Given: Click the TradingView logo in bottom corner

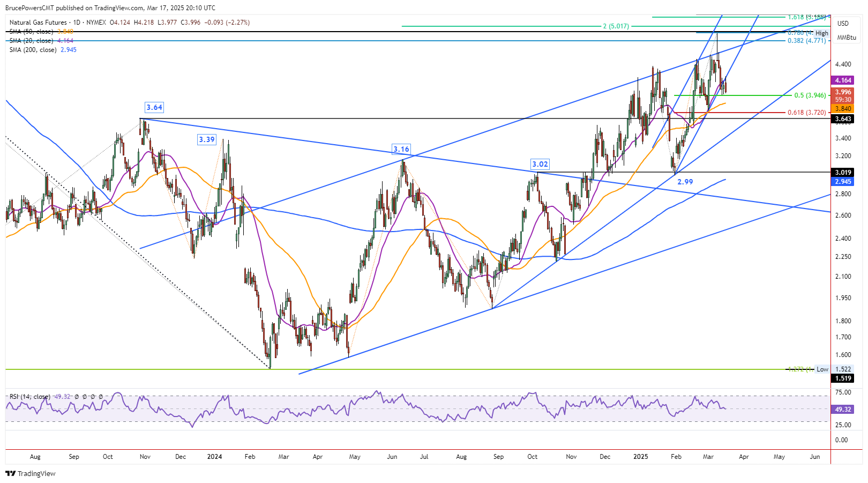Looking at the screenshot, I should pyautogui.click(x=31, y=473).
